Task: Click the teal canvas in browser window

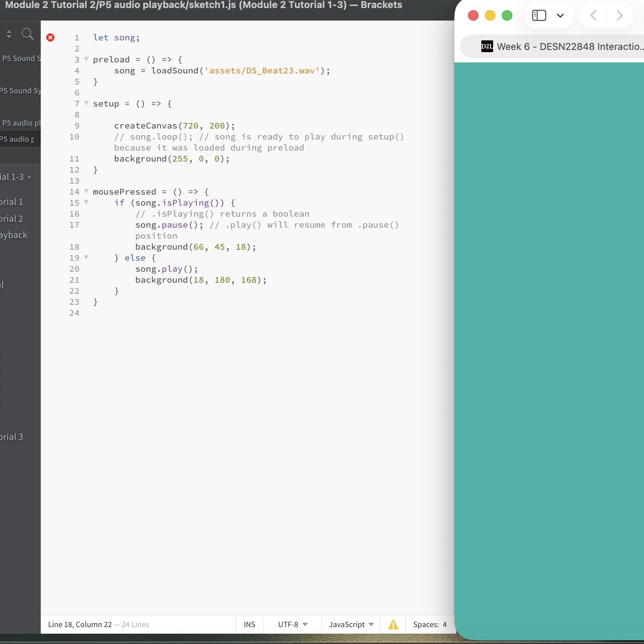Action: pyautogui.click(x=549, y=330)
